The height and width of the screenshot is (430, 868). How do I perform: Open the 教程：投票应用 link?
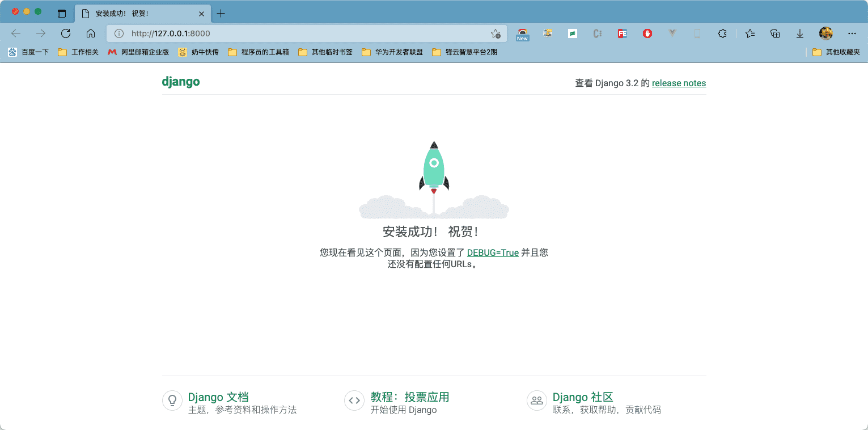pos(410,397)
